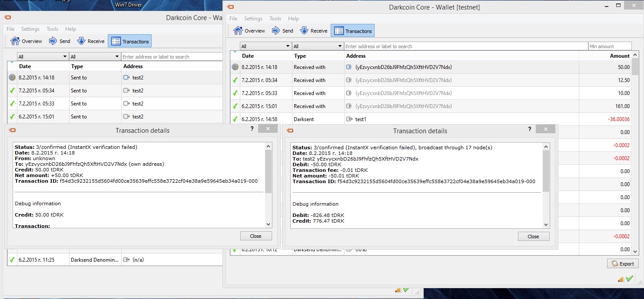Close the left Transaction details dialog with Close
Screen dimensions: 644x299
[x=256, y=236]
